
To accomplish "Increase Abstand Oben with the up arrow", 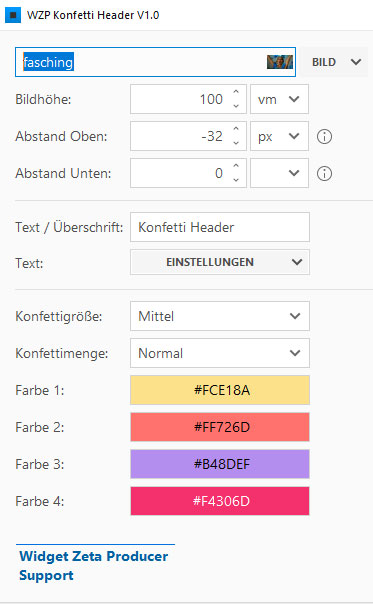I will pos(236,129).
